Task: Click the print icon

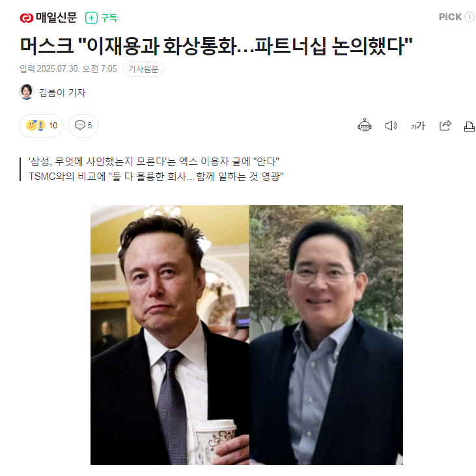Action: (469, 126)
